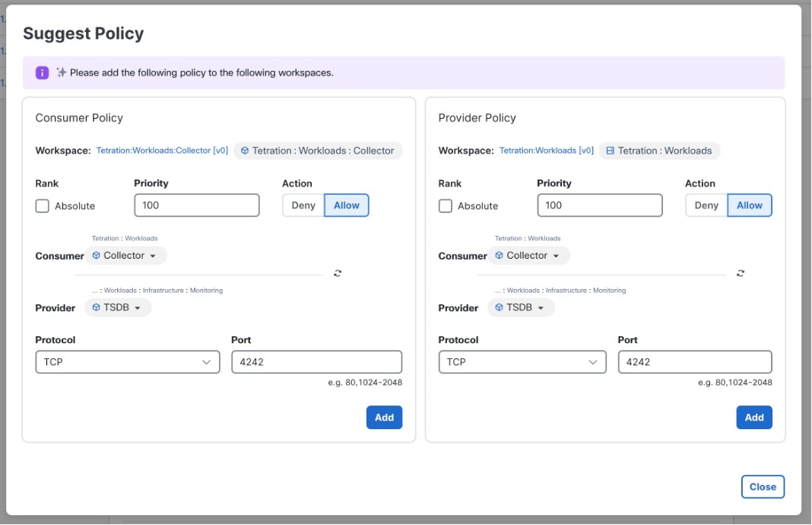Expand TCP protocol dropdown in Provider Policy
Screen dimensions: 812x525
tap(522, 362)
